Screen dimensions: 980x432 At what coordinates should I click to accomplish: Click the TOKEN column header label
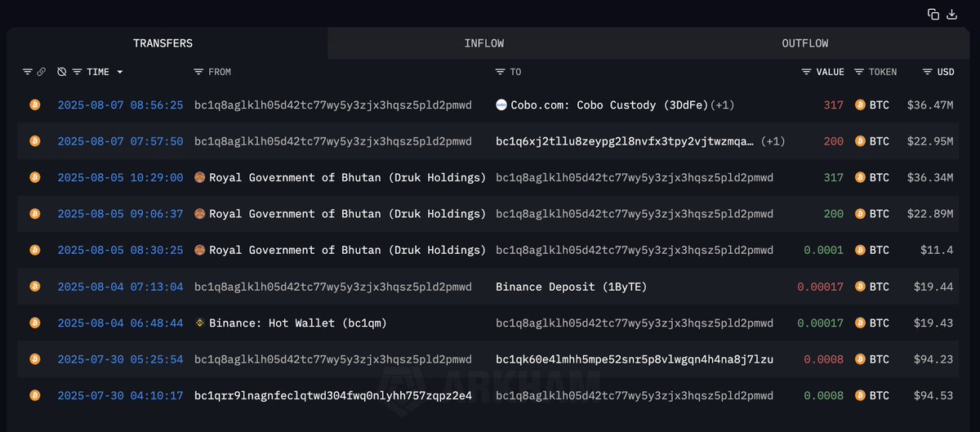pos(883,72)
